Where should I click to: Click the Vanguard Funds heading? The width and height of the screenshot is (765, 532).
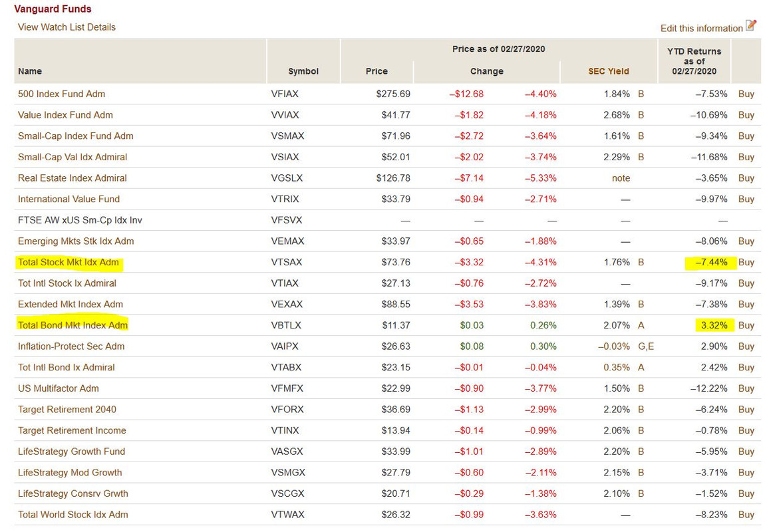pyautogui.click(x=53, y=9)
